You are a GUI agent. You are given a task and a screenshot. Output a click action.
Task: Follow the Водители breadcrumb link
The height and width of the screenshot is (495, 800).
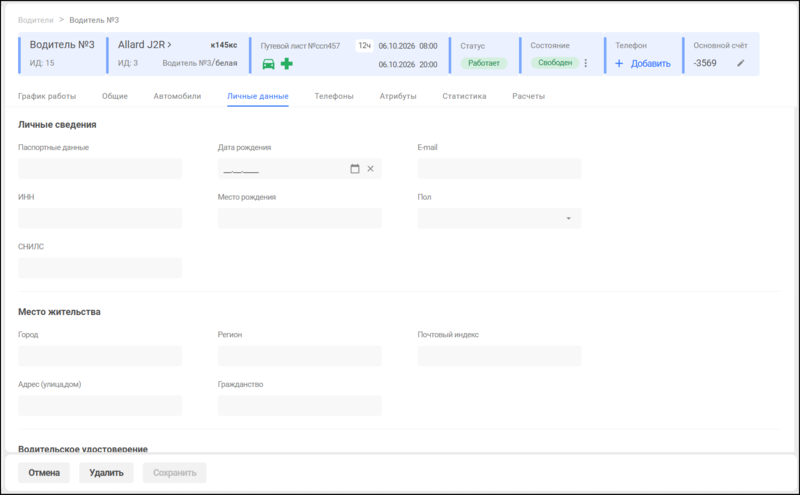tap(36, 20)
